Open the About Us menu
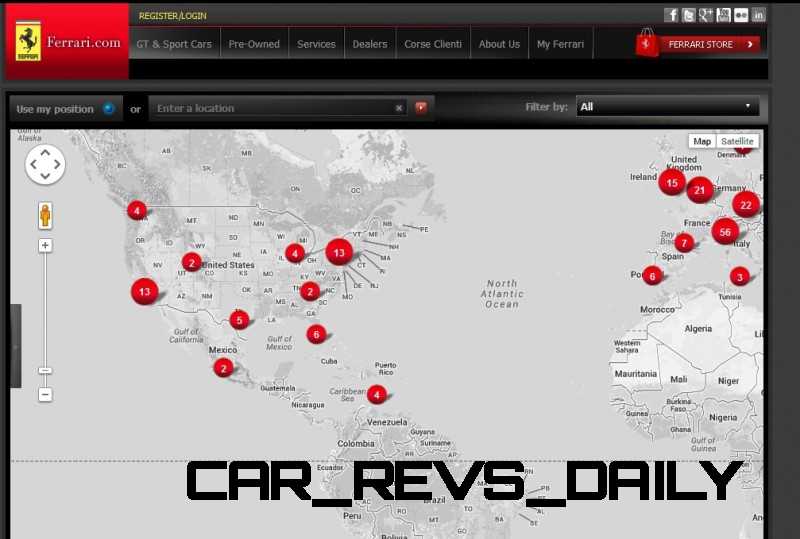 (x=499, y=44)
